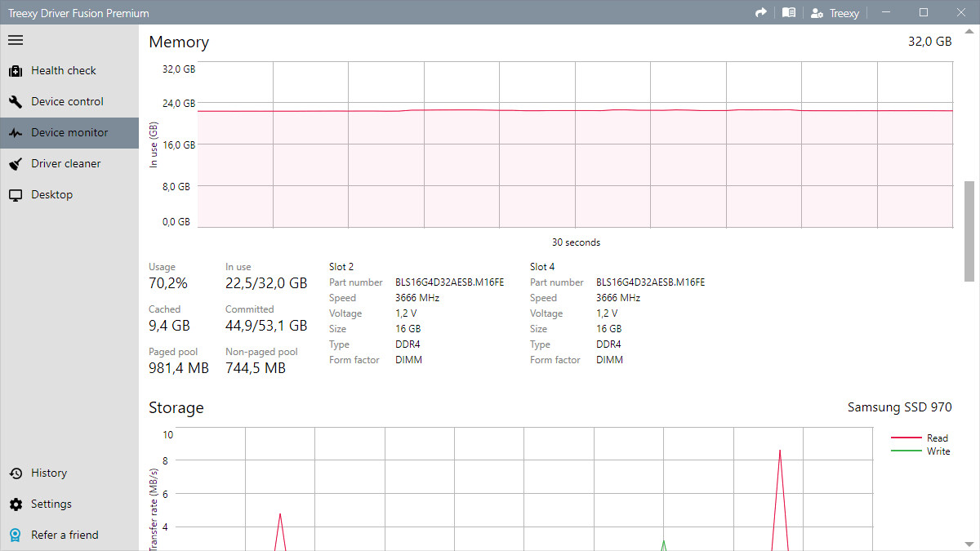Open the documentation book icon in titlebar
This screenshot has height=551, width=980.
point(788,12)
